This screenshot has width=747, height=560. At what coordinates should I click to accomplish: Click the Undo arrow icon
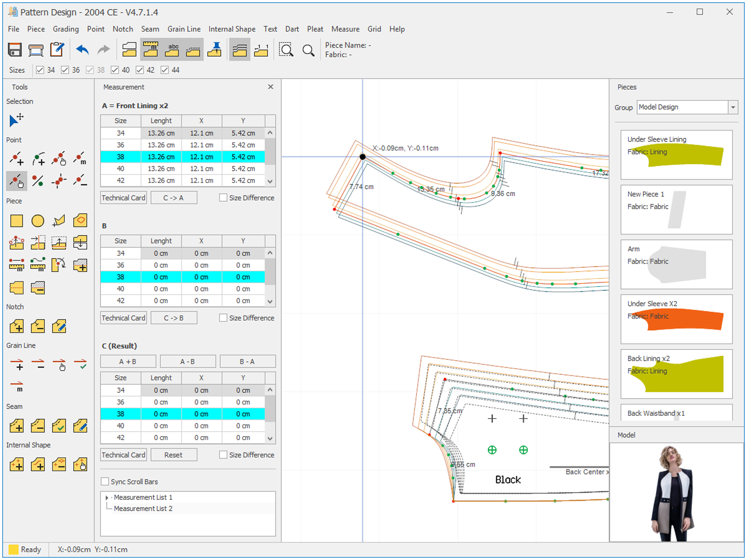[x=83, y=50]
